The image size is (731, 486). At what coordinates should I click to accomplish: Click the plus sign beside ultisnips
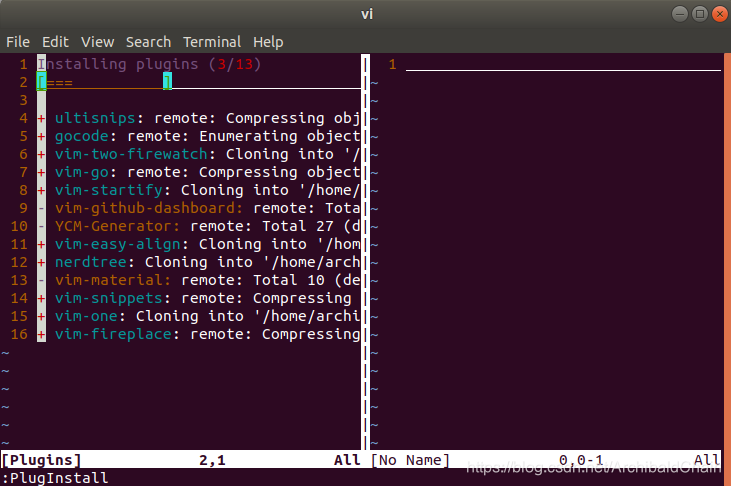point(41,118)
